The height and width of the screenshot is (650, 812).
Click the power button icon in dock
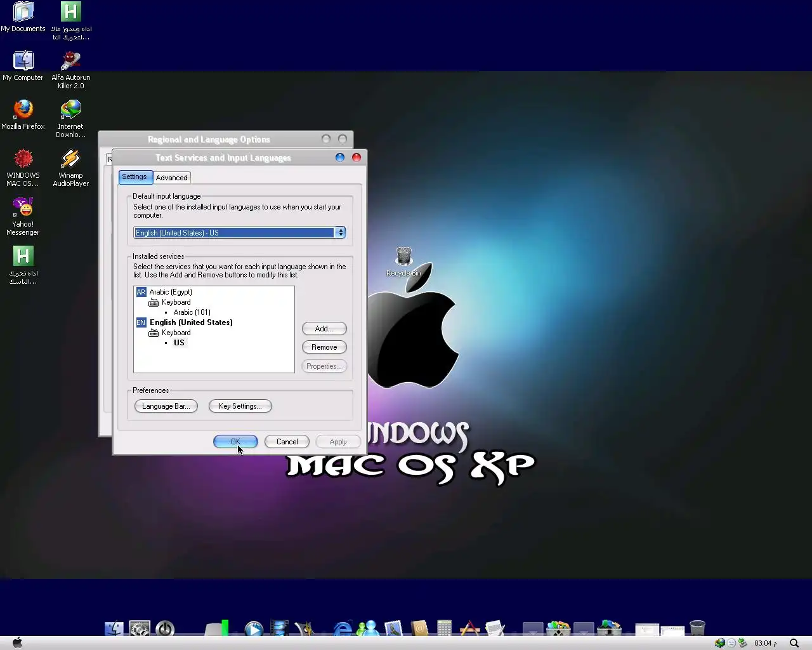coord(165,628)
